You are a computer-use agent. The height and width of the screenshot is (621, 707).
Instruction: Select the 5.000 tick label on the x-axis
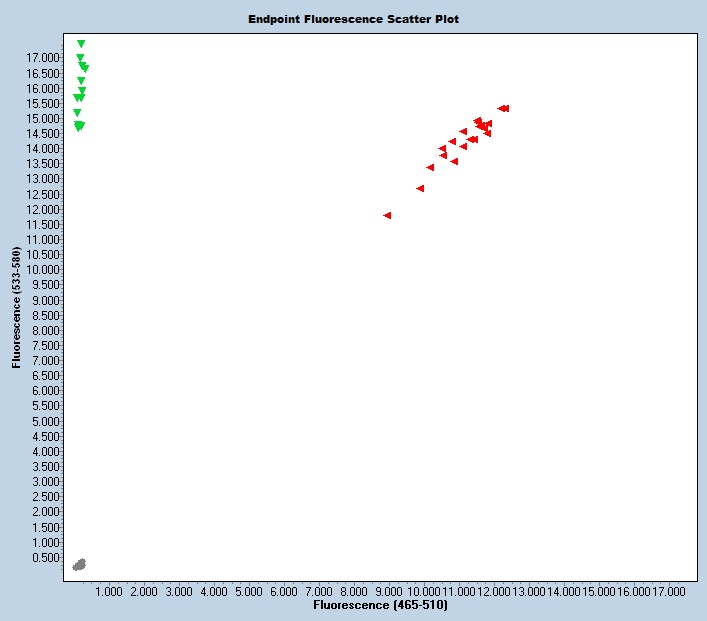click(x=249, y=591)
